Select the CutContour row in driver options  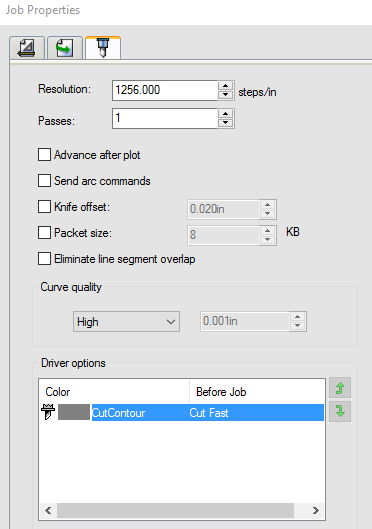click(x=182, y=412)
